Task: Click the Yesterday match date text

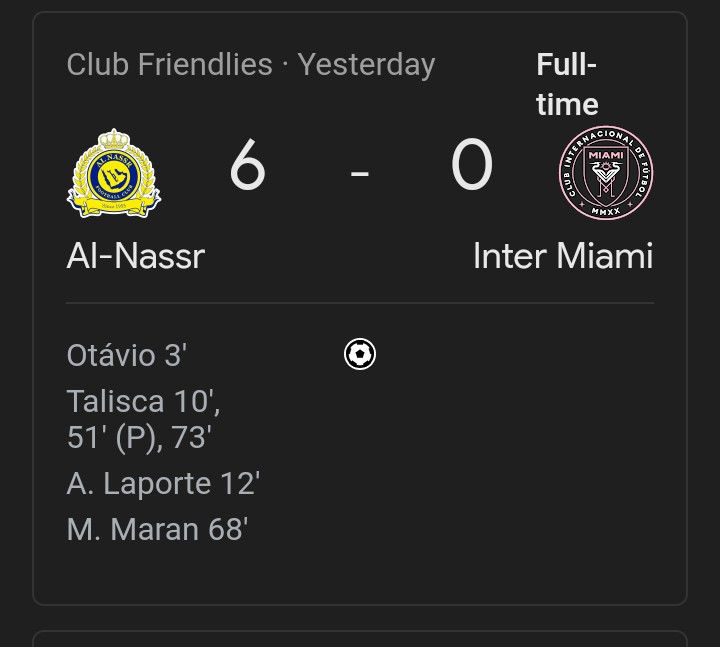Action: (366, 65)
